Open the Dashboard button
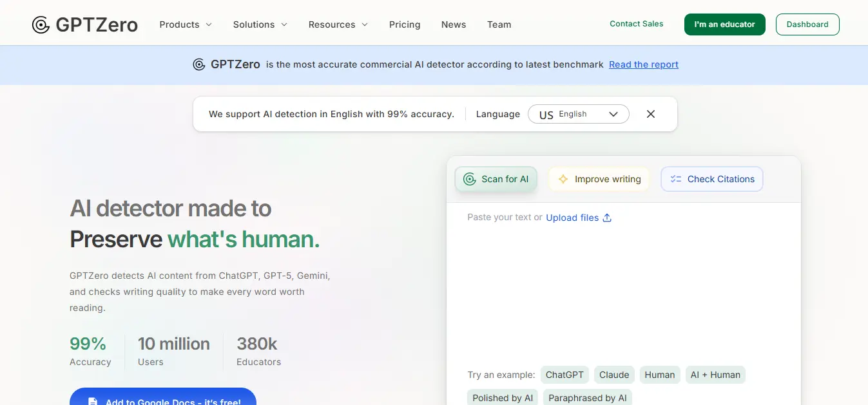Viewport: 868px width, 405px height. pyautogui.click(x=807, y=24)
